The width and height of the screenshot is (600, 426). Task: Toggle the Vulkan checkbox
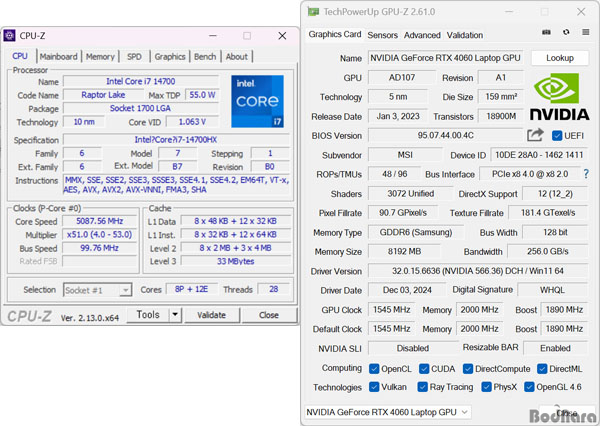374,387
